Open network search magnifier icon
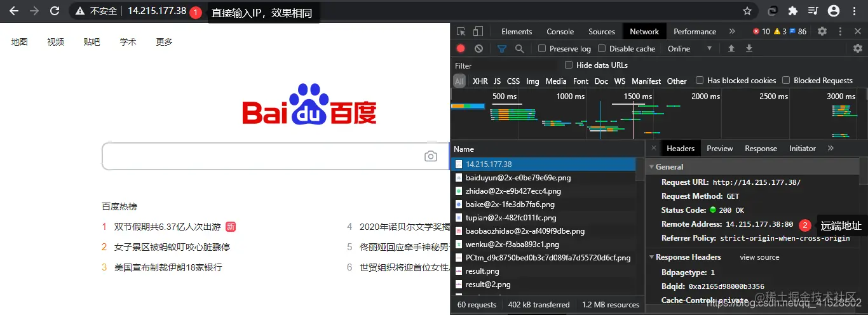Viewport: 868px width, 315px height. [x=519, y=48]
